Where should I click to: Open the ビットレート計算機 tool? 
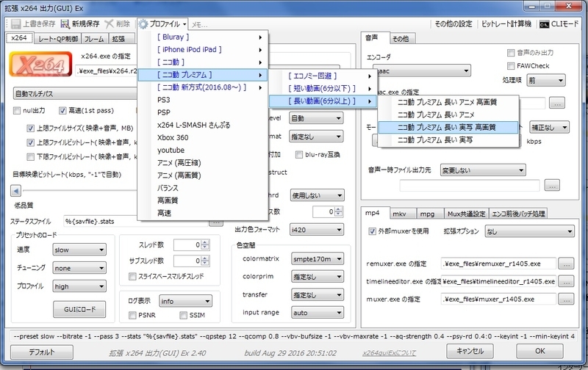506,24
